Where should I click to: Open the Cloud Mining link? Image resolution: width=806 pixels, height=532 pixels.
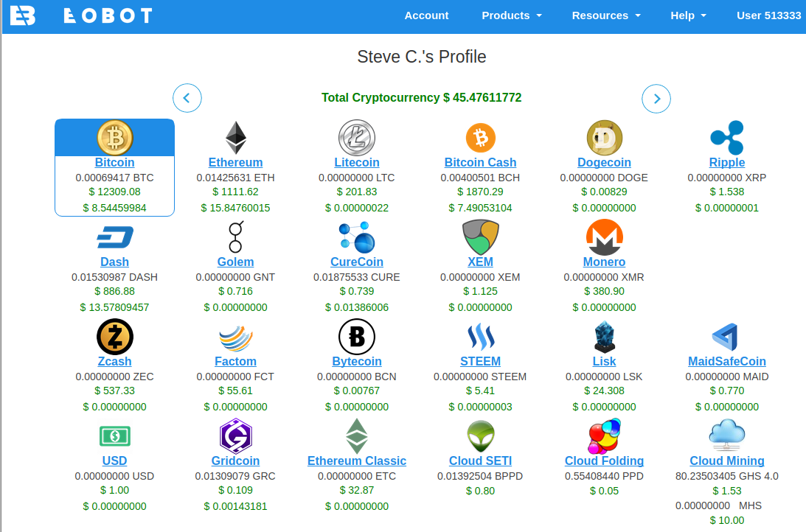(x=727, y=461)
